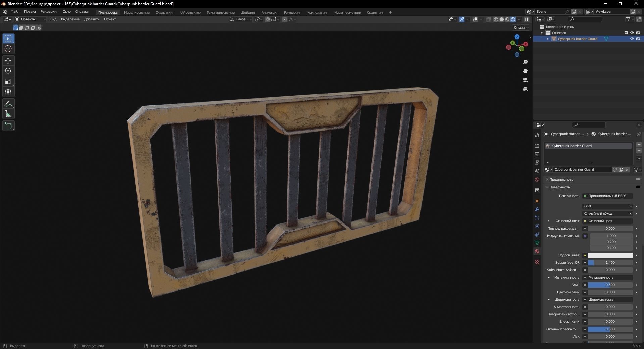Image resolution: width=644 pixels, height=349 pixels.
Task: Switch to solid viewport shading
Action: (502, 19)
